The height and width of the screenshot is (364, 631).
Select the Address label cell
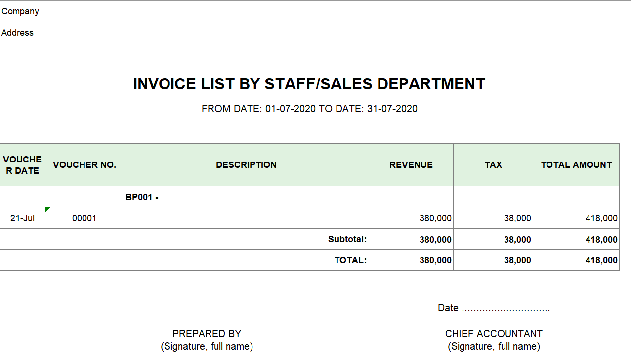(x=18, y=33)
